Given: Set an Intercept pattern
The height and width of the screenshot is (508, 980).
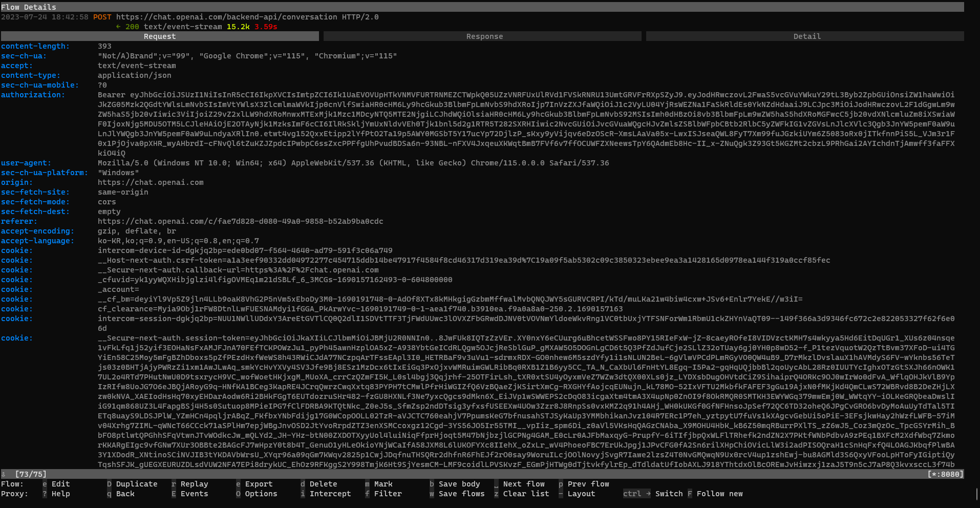Looking at the screenshot, I should pyautogui.click(x=330, y=493).
